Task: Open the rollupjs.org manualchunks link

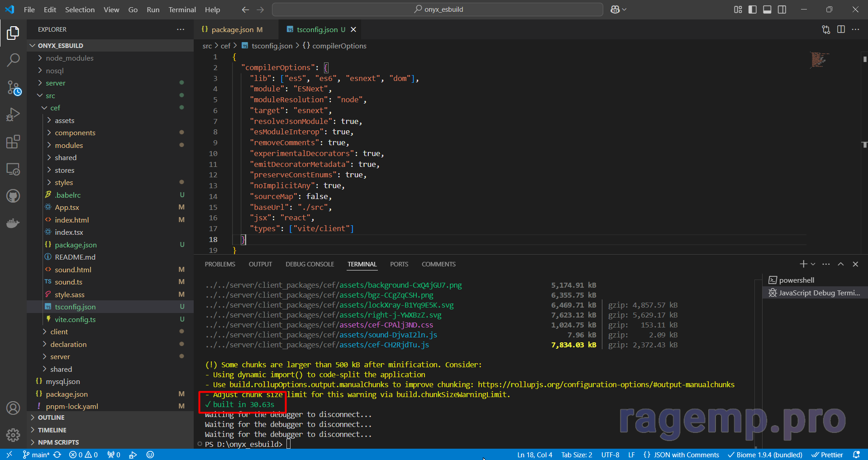Action: point(606,384)
